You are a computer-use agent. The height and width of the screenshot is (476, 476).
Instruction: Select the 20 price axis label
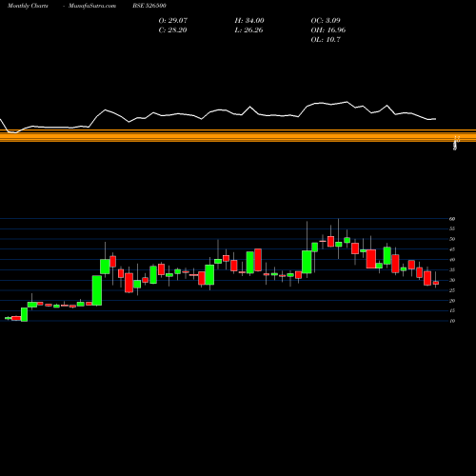coord(452,301)
